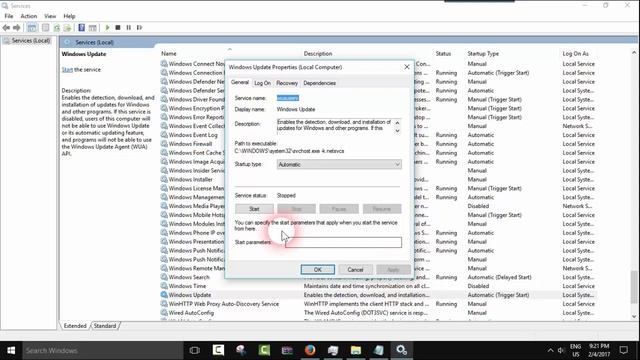
Task: Open the blue Help toolbar icon
Action: click(x=81, y=27)
